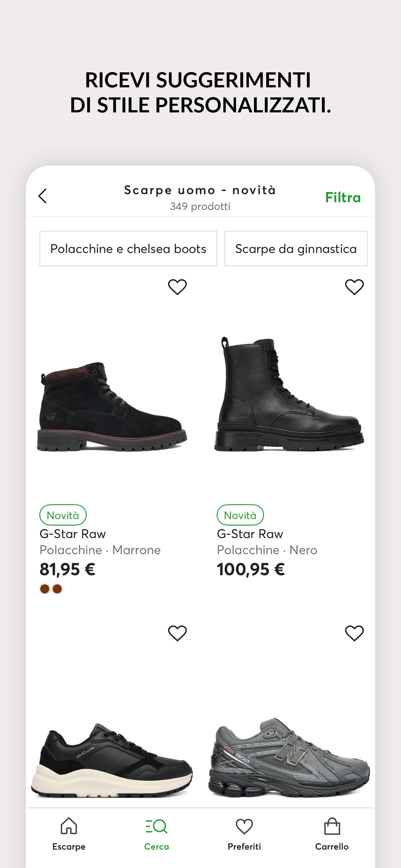Viewport: 401px width, 868px height.
Task: Select Polacchine e chelsea boots category
Action: [128, 249]
